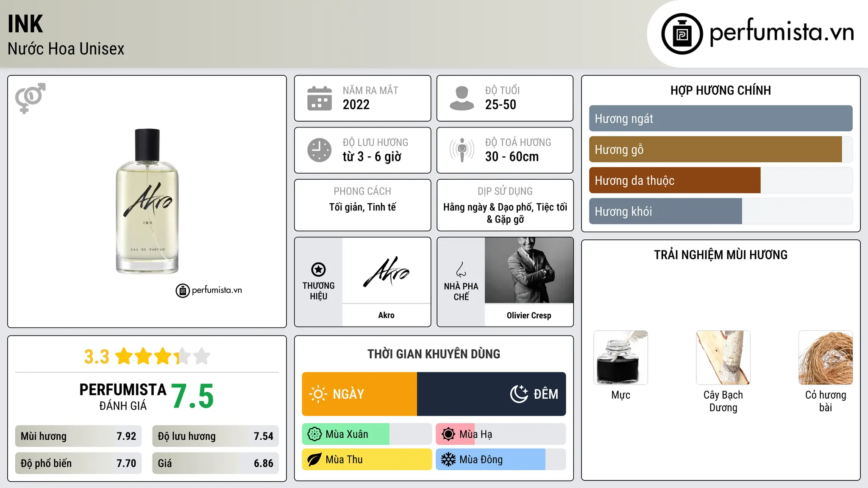Click the age range 25-50 value
868x488 pixels.
coord(501,105)
